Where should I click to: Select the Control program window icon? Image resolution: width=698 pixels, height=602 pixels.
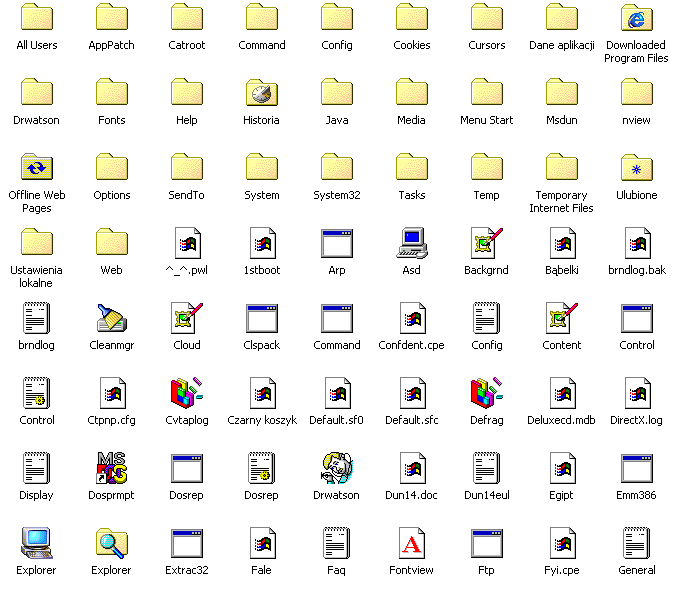click(x=637, y=318)
